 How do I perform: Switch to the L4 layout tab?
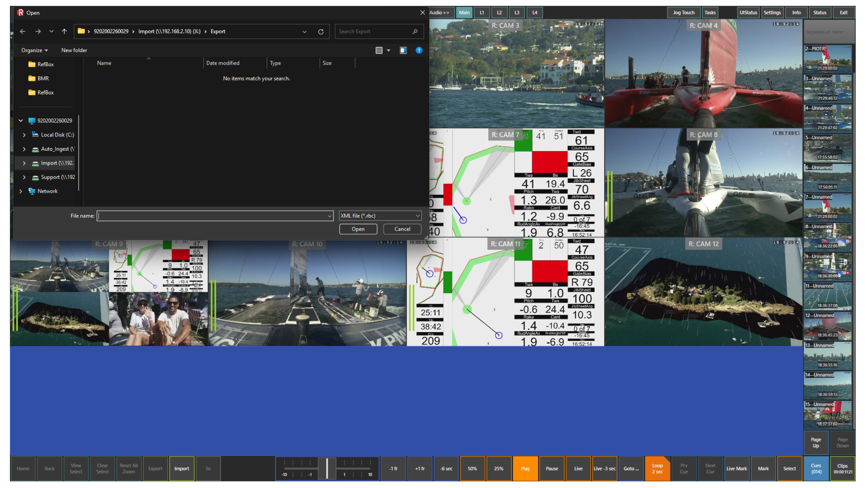535,12
